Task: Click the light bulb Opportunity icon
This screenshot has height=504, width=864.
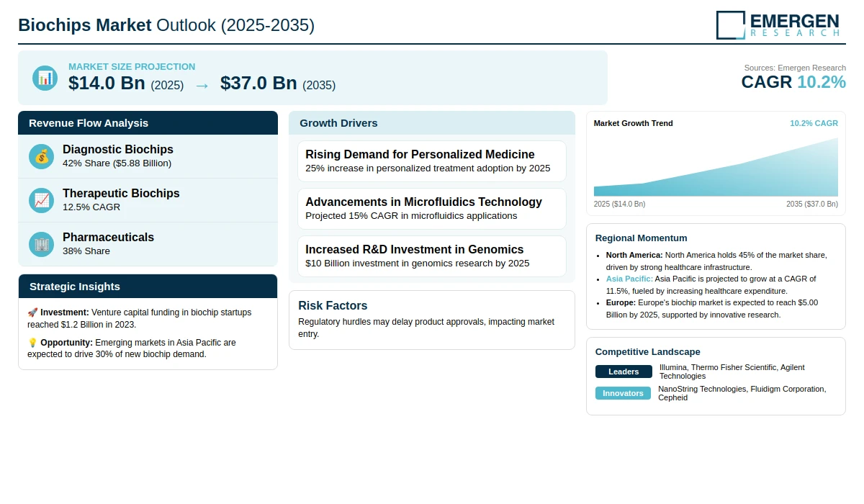Action: pyautogui.click(x=32, y=343)
